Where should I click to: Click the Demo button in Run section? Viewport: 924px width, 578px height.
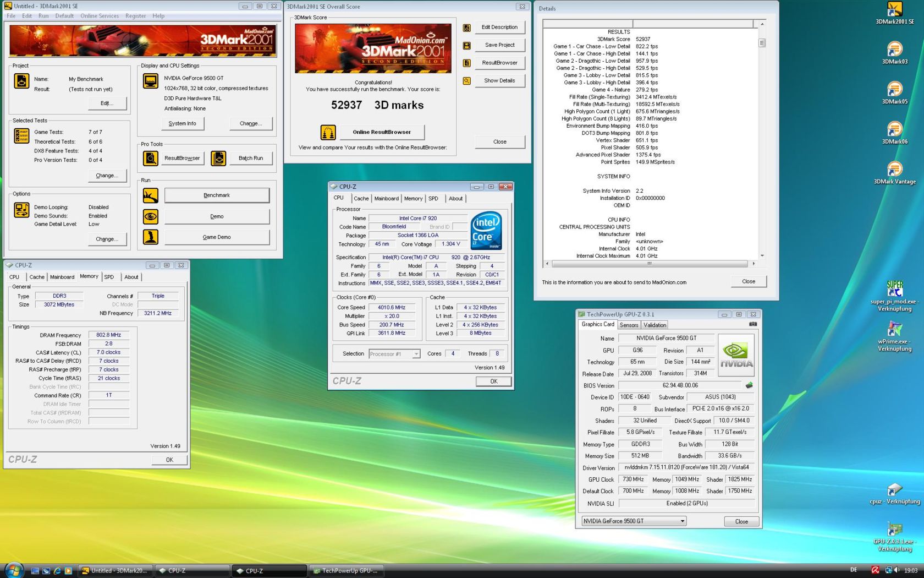tap(217, 216)
